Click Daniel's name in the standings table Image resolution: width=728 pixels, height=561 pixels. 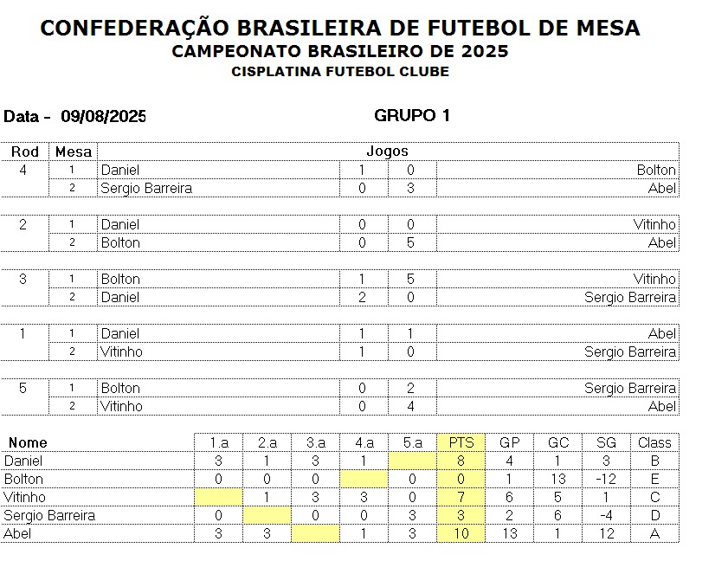pos(23,461)
